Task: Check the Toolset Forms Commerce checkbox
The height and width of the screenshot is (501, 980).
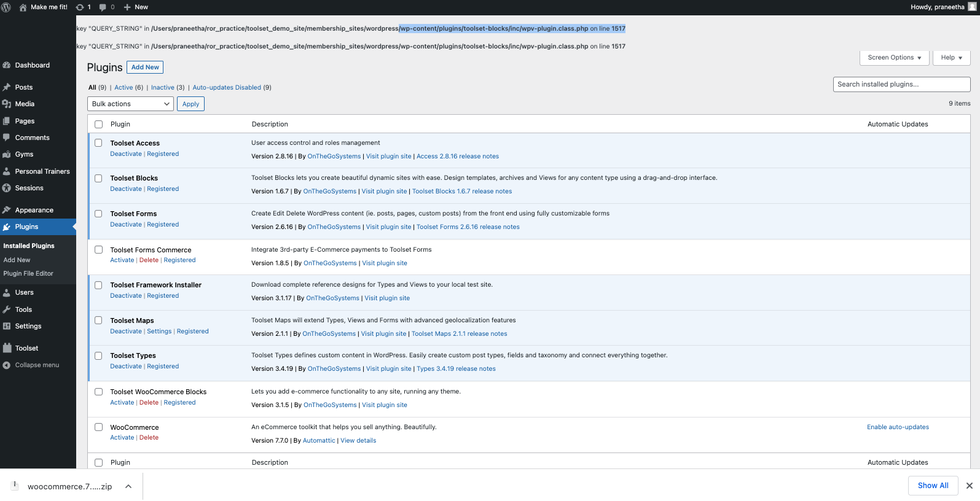Action: pyautogui.click(x=98, y=250)
